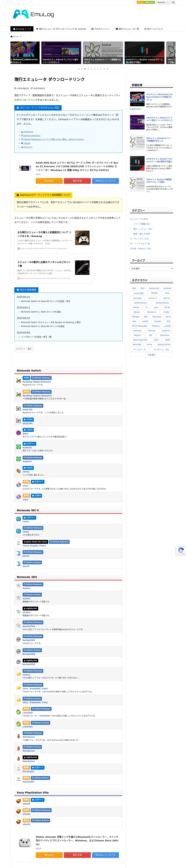Open the Ryubing Canary-Releases link
Image resolution: width=186 pixels, height=868 pixels.
37,396
